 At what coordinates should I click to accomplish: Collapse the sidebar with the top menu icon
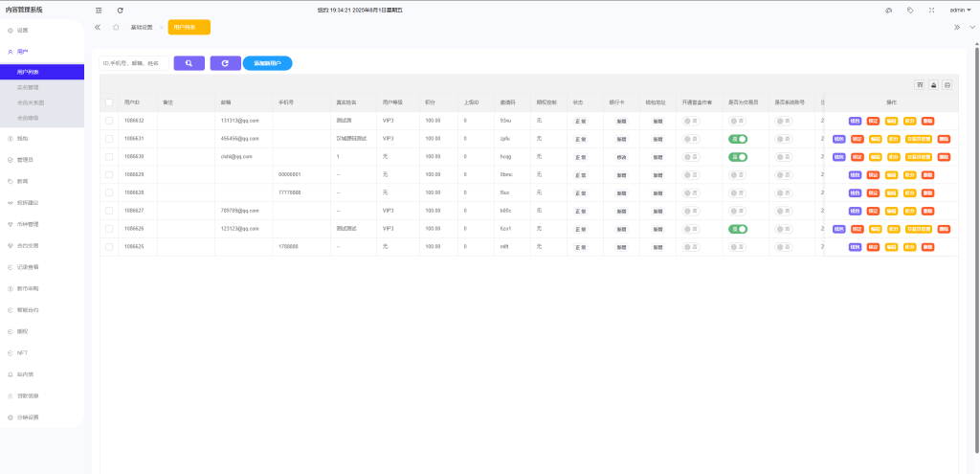(x=99, y=10)
